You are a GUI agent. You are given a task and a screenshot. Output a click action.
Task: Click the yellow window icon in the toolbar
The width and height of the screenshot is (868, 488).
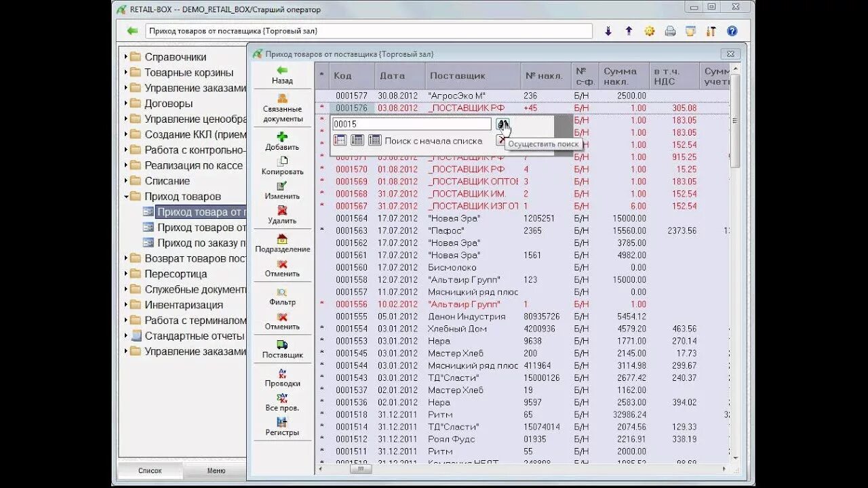click(690, 31)
